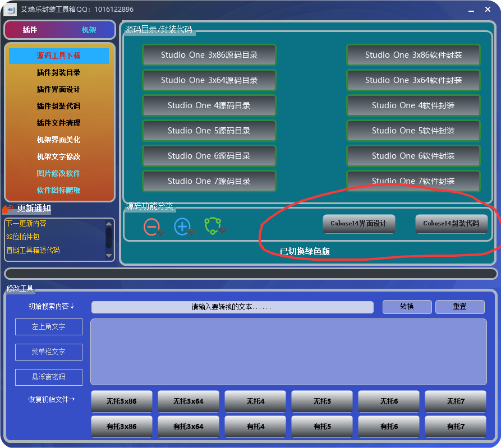
Task: Open Studio One 4源码目录
Action: click(209, 105)
